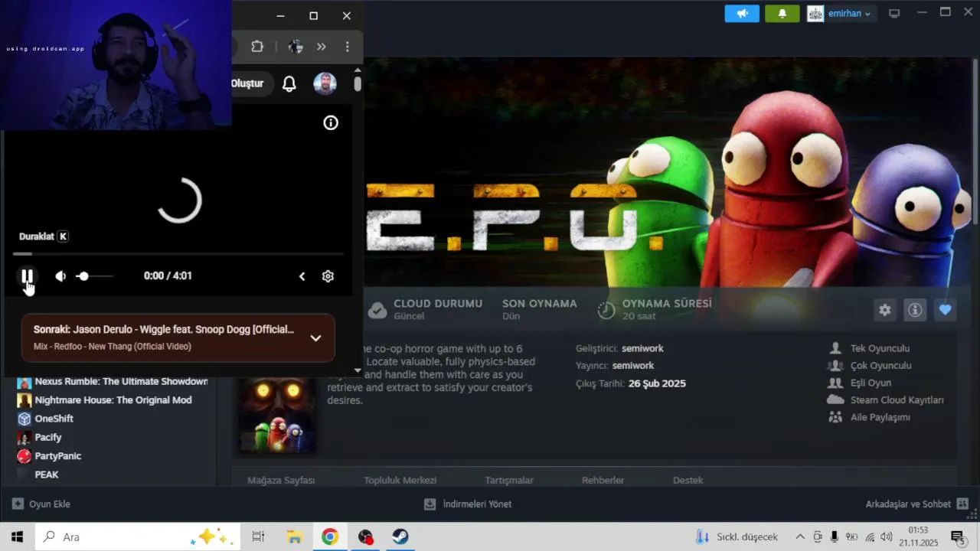
Task: Select Nexus Rumble in library list
Action: [113, 381]
